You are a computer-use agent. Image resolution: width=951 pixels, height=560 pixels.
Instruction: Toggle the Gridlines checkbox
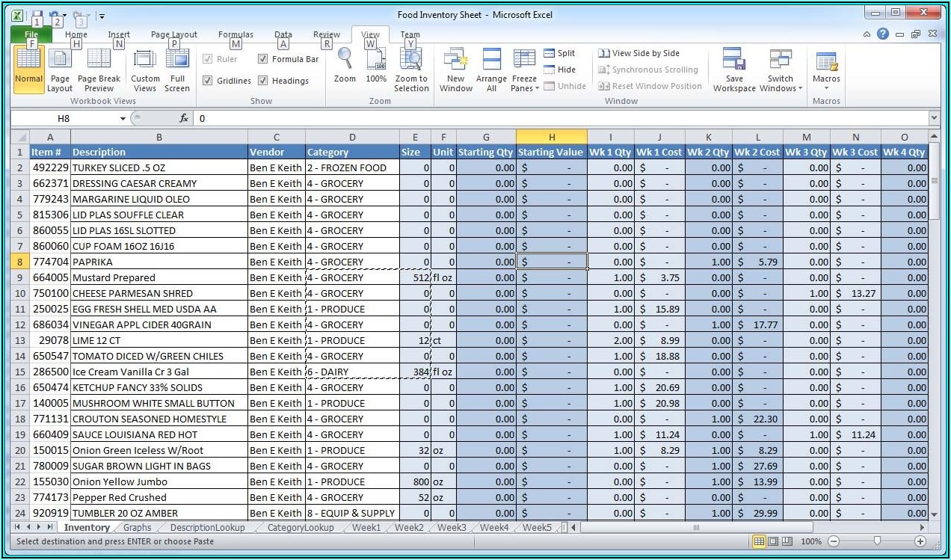(x=208, y=81)
